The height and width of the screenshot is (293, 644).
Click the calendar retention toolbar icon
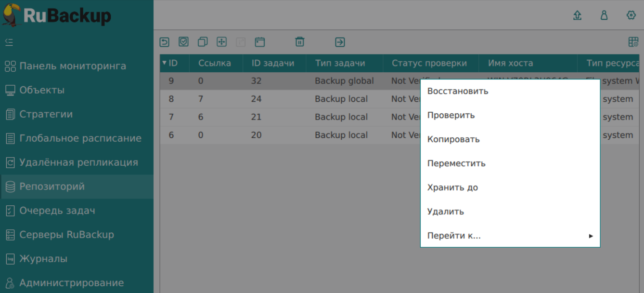pos(260,42)
